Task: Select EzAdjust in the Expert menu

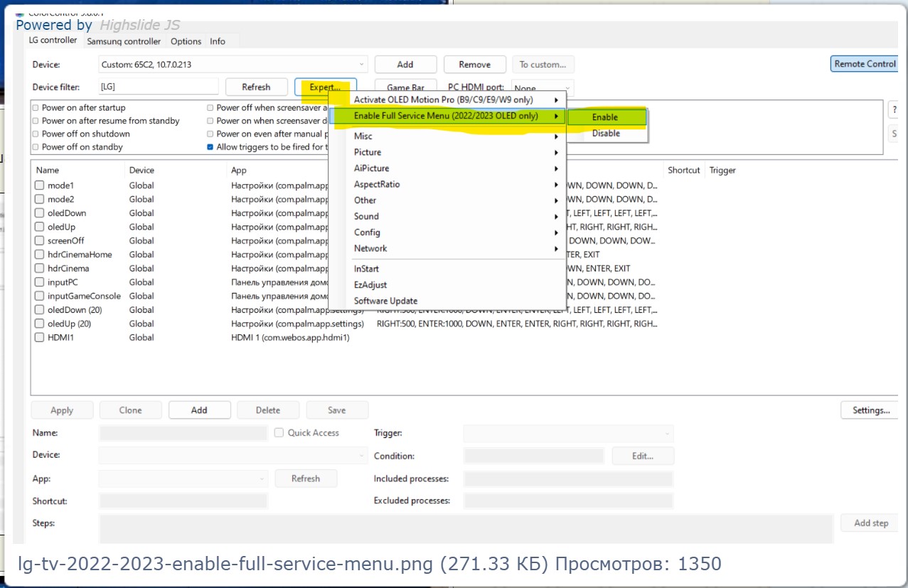Action: (x=370, y=285)
